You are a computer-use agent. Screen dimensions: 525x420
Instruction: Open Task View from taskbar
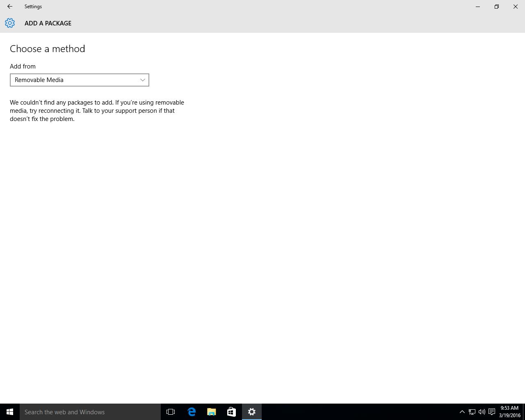171,412
